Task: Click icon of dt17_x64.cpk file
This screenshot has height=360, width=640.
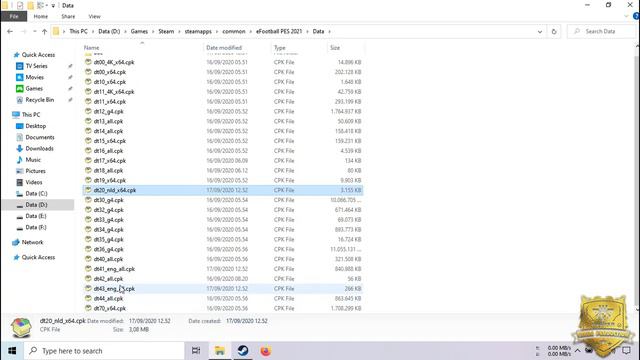Action: tap(88, 160)
